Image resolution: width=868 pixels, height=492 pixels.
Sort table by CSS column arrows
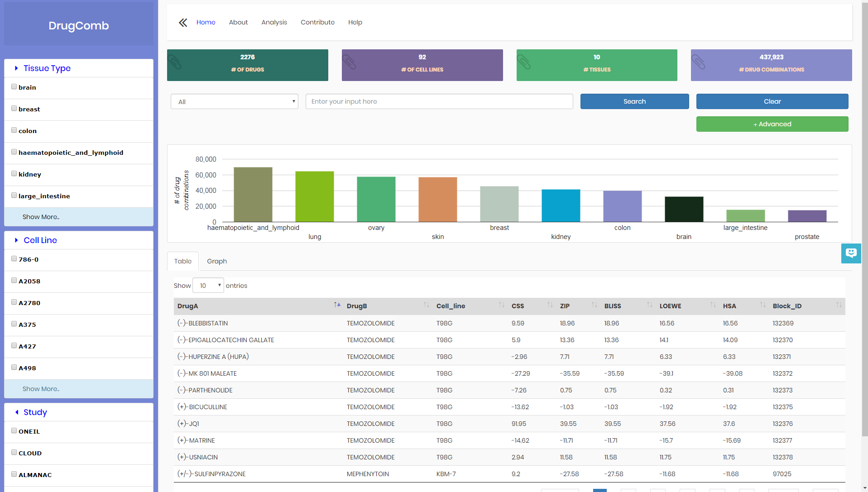550,305
